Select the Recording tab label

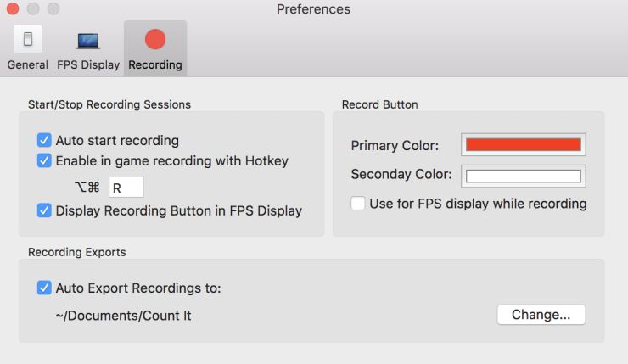(155, 64)
